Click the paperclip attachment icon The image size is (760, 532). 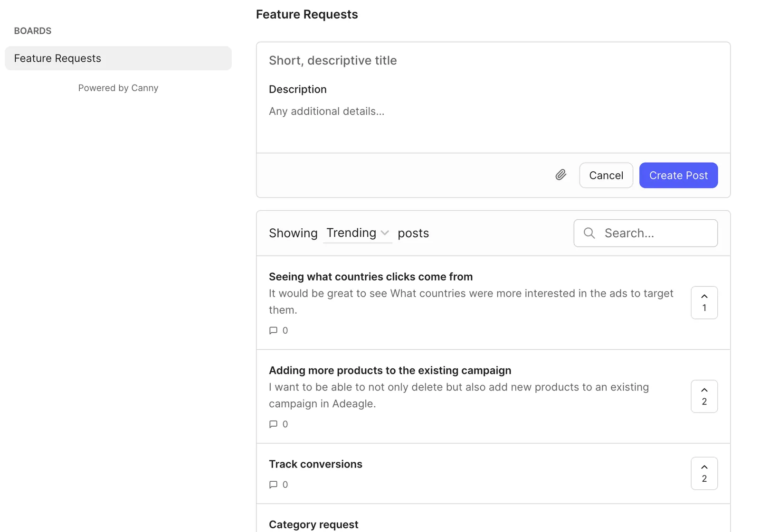(x=561, y=175)
